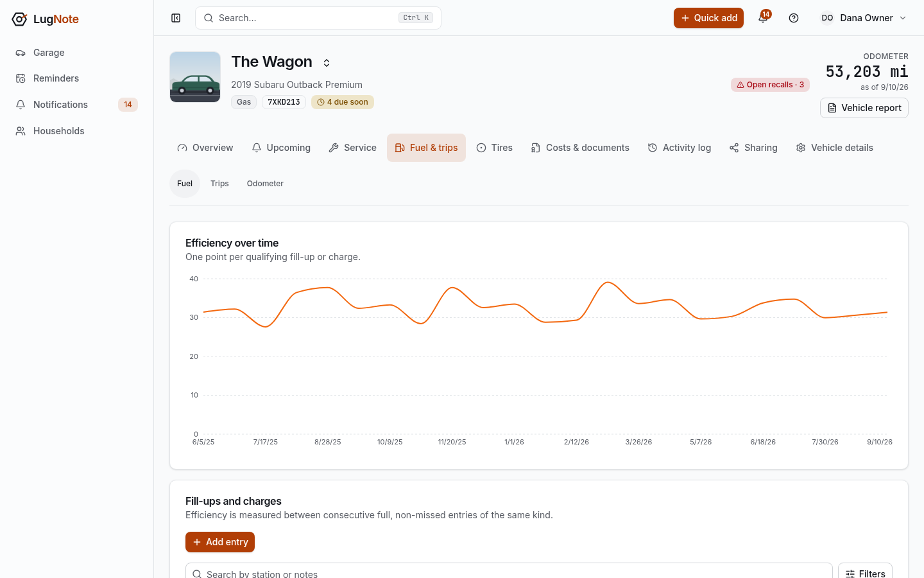Switch to the Overview tab

(x=205, y=148)
